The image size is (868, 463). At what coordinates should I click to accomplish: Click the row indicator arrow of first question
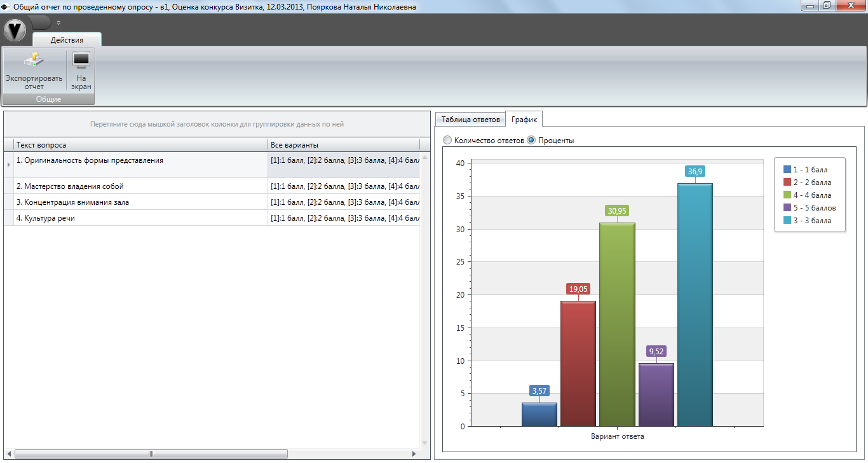click(x=8, y=165)
